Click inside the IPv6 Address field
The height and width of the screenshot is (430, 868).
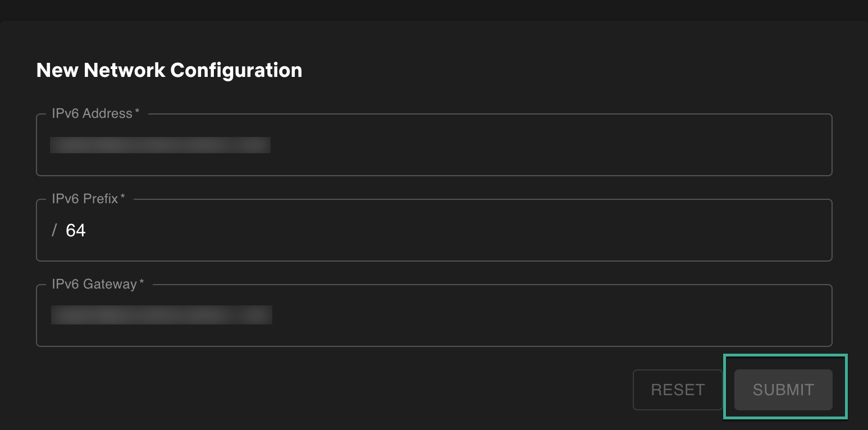[393, 145]
